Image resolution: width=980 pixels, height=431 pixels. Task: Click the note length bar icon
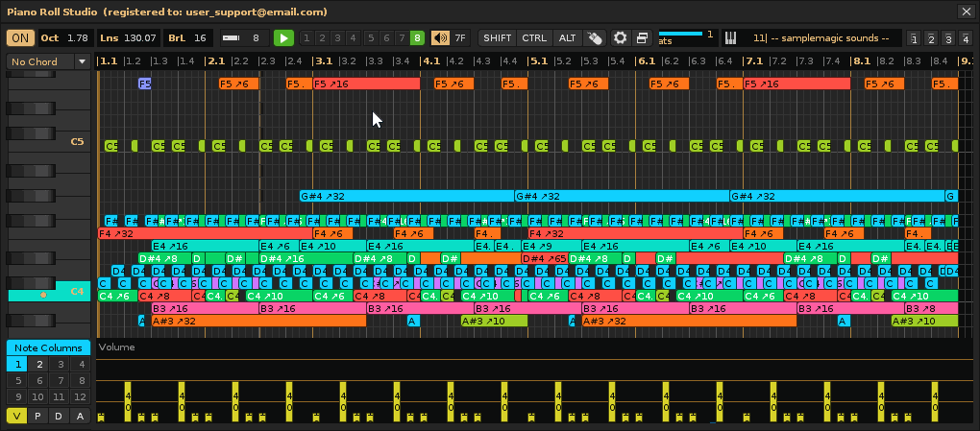pyautogui.click(x=231, y=38)
